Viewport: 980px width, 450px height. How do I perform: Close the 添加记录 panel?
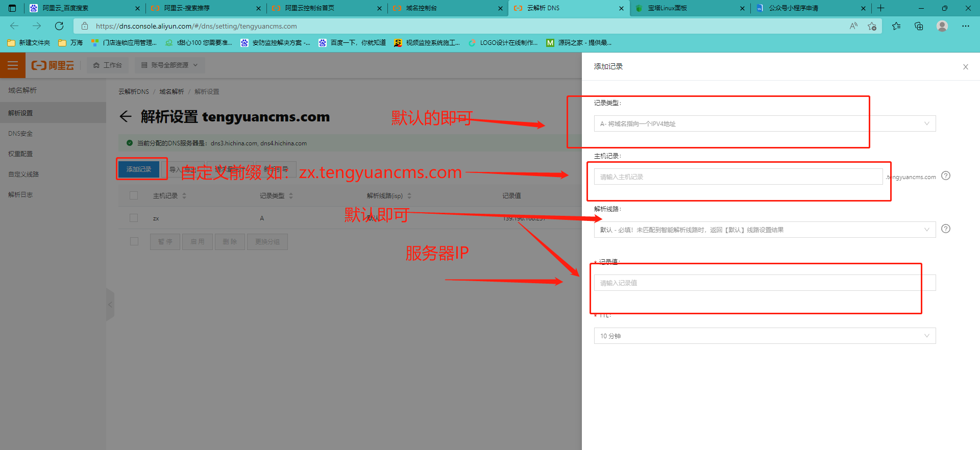(x=966, y=67)
